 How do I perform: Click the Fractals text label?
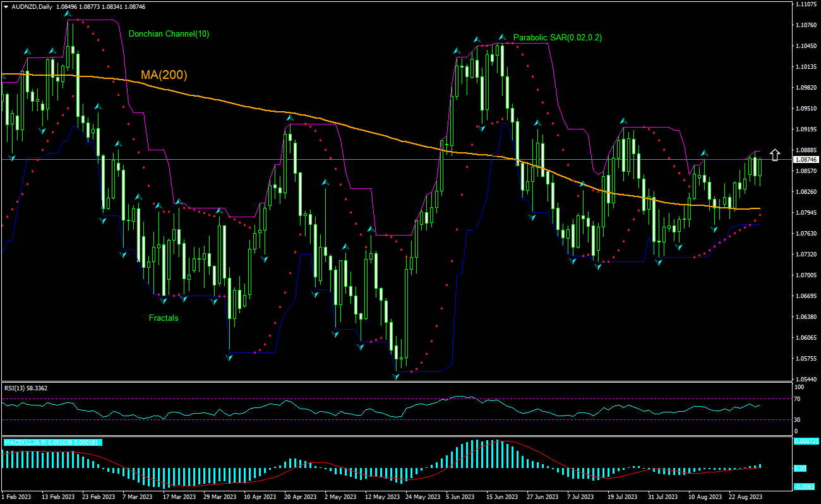[x=164, y=318]
